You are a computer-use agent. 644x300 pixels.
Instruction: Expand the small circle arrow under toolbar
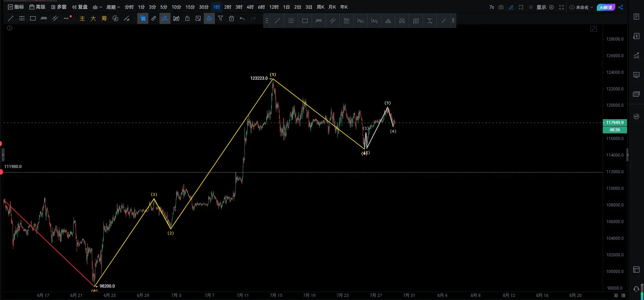10,28
